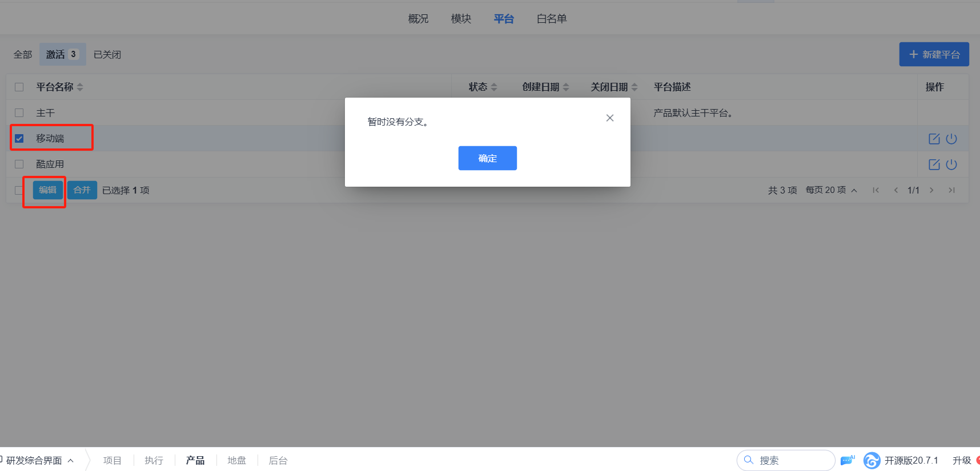
Task: Close the 酷应用 platform via its power icon
Action: (951, 164)
